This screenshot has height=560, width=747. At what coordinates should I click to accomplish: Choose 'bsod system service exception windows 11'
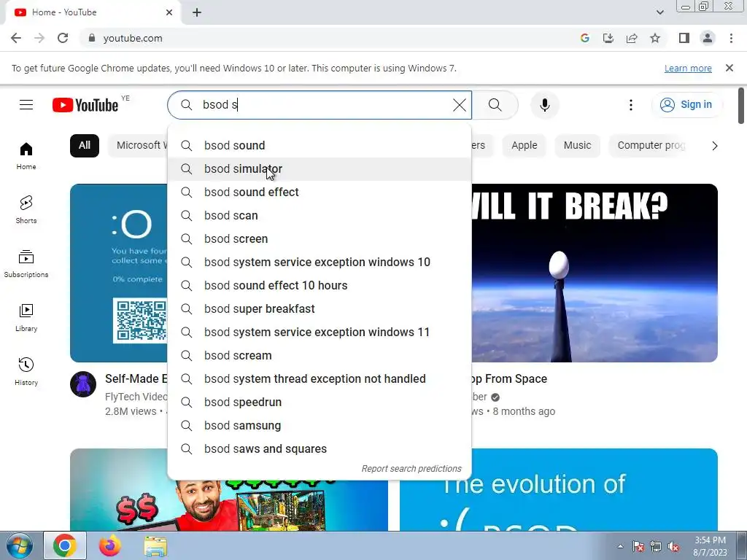click(320, 332)
